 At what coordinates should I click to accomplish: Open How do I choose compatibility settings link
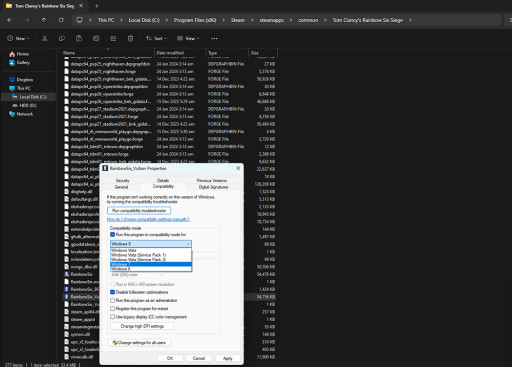click(x=148, y=219)
